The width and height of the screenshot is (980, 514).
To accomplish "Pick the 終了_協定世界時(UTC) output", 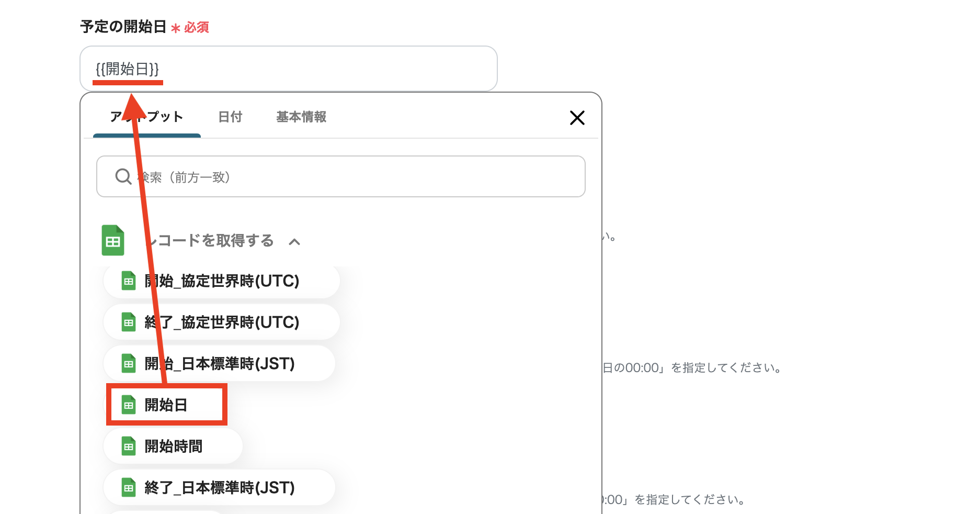I will (221, 322).
